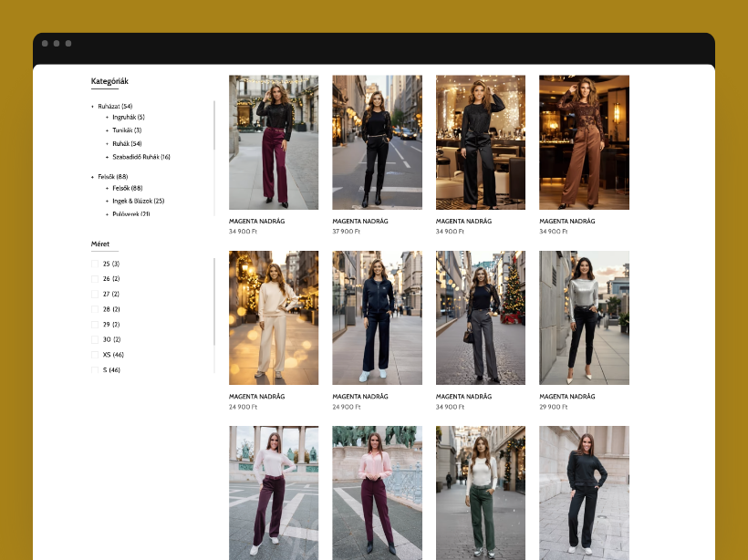Screen dimensions: 748x560
Task: Tick the XS (46) size checkbox
Action: pos(95,355)
